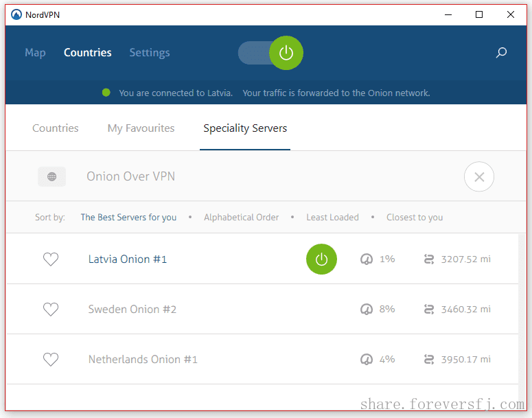
Task: Click heart icon beside Netherlands Onion #1
Action: [x=51, y=360]
